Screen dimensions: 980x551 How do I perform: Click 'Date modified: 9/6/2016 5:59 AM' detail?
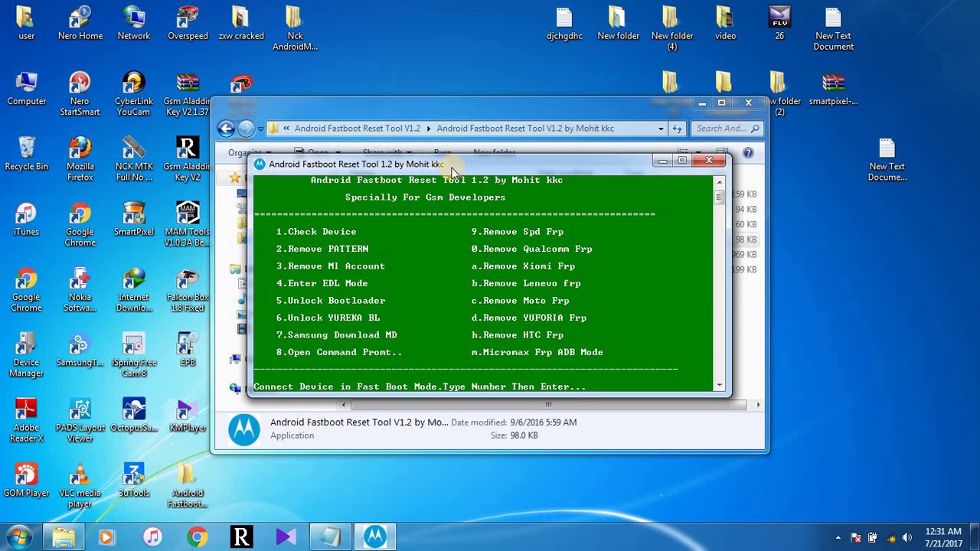[514, 422]
